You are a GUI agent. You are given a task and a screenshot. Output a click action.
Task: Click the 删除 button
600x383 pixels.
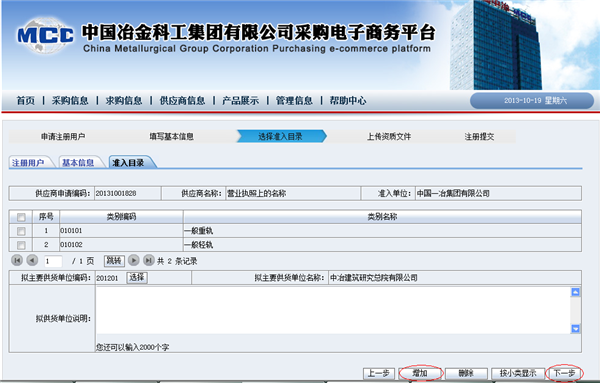(466, 373)
